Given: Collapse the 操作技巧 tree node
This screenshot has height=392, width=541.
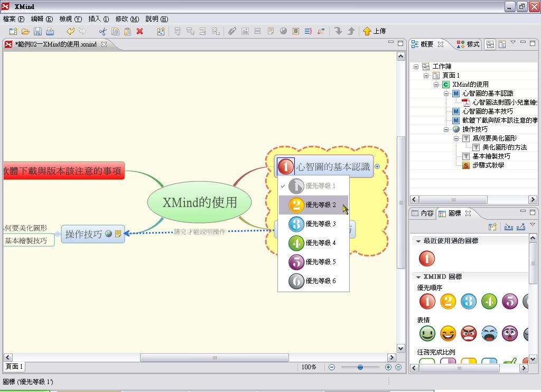Looking at the screenshot, I should pos(446,129).
